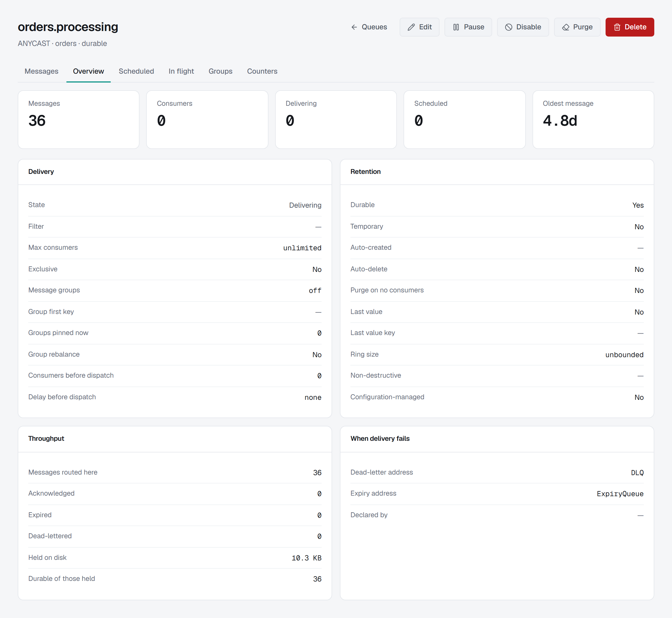Screen dimensions: 672x618
Task: Click the Messages routed here value 36
Action: 317,473
